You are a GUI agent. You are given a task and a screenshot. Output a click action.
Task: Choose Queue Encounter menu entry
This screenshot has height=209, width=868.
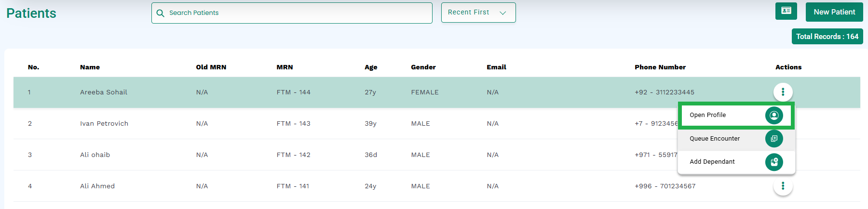736,139
